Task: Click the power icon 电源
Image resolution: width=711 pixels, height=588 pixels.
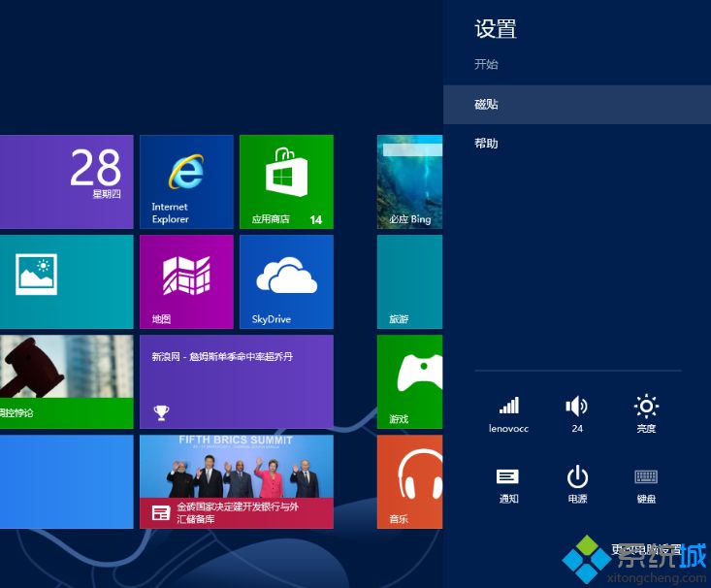Action: click(x=577, y=485)
